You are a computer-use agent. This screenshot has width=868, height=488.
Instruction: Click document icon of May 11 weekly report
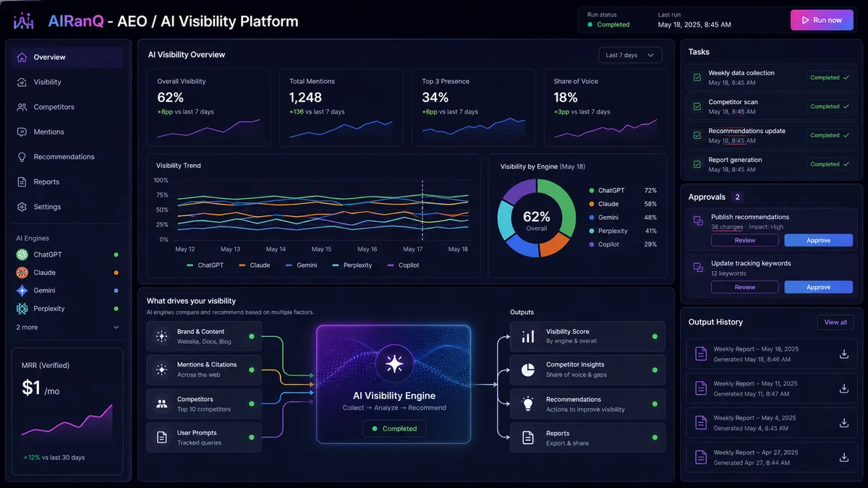[x=700, y=388]
